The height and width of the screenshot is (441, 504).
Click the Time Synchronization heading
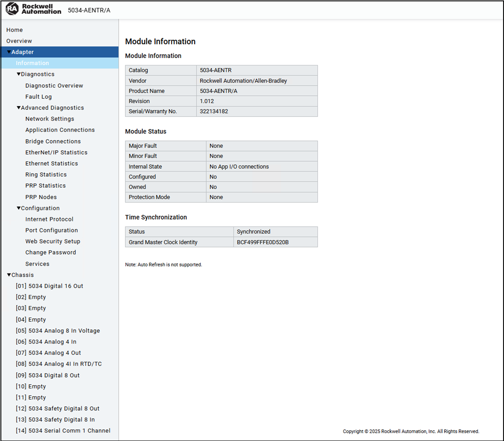coord(156,217)
